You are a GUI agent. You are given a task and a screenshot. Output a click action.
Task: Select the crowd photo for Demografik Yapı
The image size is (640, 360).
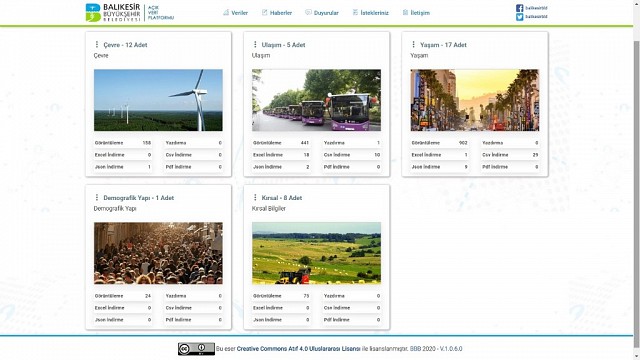[x=158, y=253]
